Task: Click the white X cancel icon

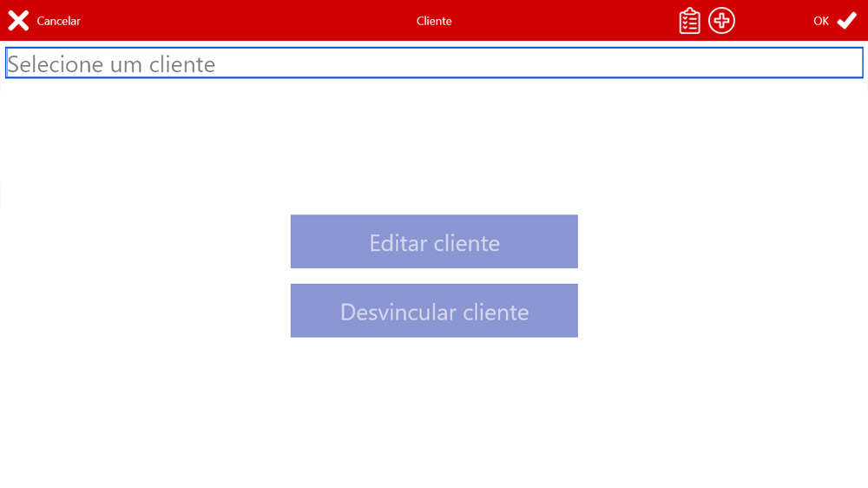Action: click(18, 21)
